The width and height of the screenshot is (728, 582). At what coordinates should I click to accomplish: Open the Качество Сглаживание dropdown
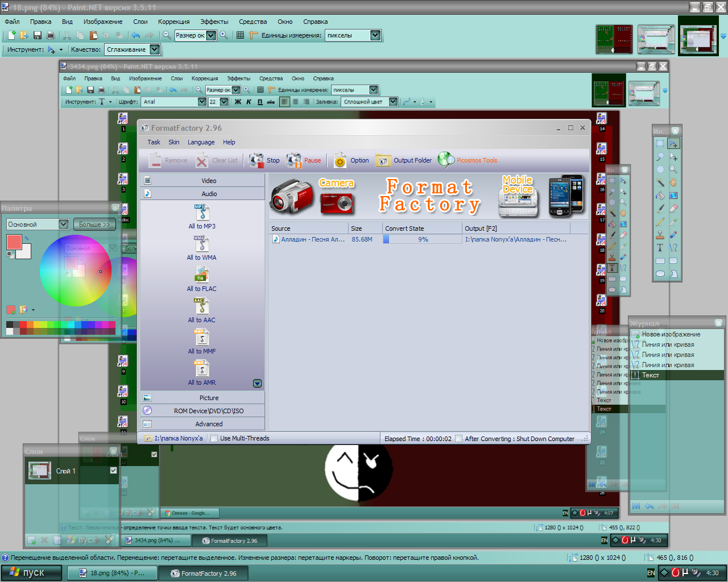[155, 49]
